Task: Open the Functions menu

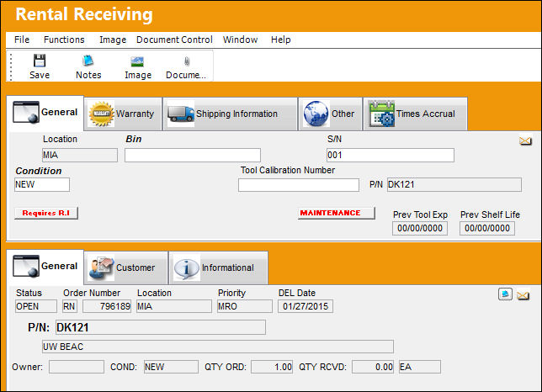Action: click(x=64, y=40)
